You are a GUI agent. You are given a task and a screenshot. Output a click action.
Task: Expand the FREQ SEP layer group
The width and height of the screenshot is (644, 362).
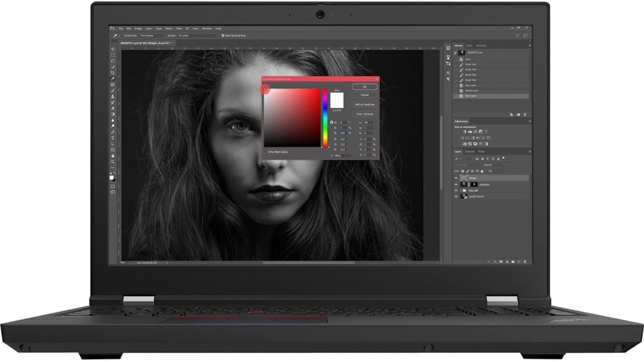pos(461,190)
